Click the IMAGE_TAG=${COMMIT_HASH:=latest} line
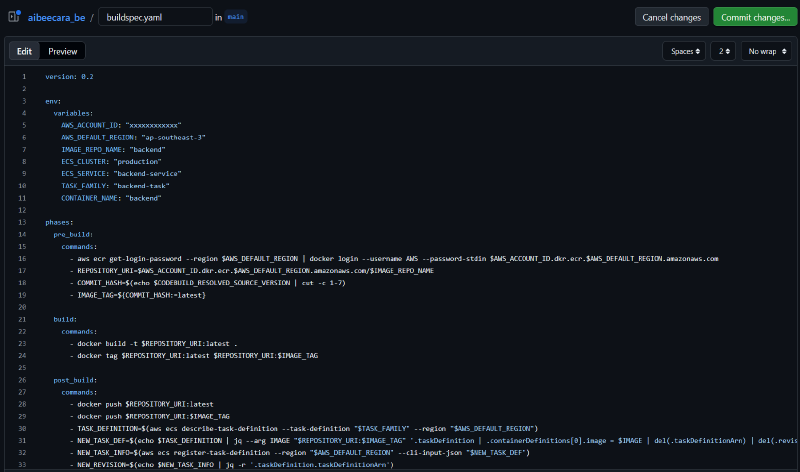 [x=138, y=295]
